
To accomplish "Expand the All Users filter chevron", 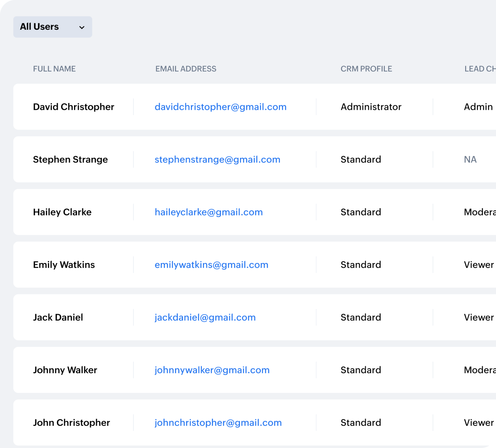I will [x=82, y=27].
